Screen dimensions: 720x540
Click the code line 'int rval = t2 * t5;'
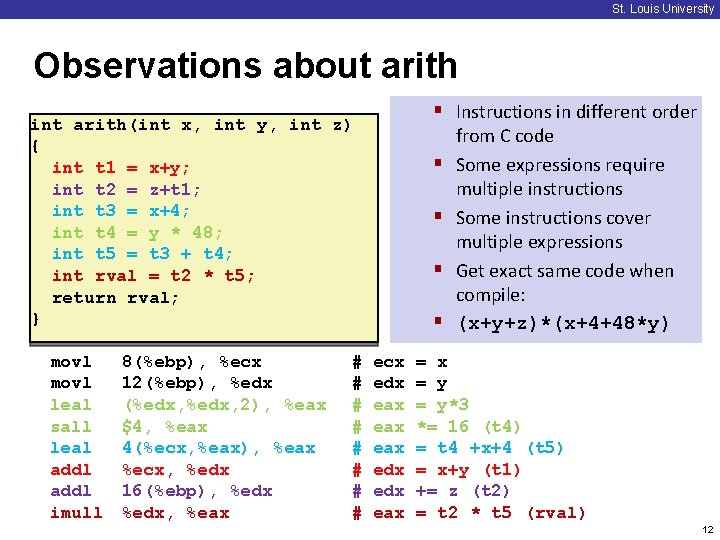coord(153,276)
